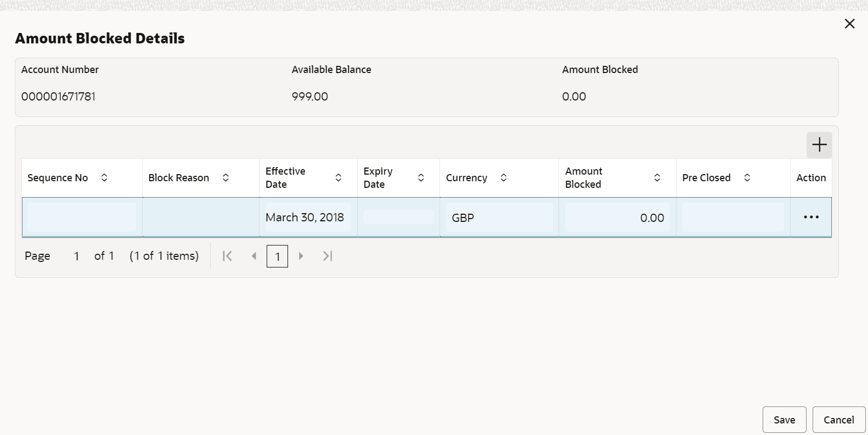Edit the Amount Blocked 0.00 field

click(617, 217)
